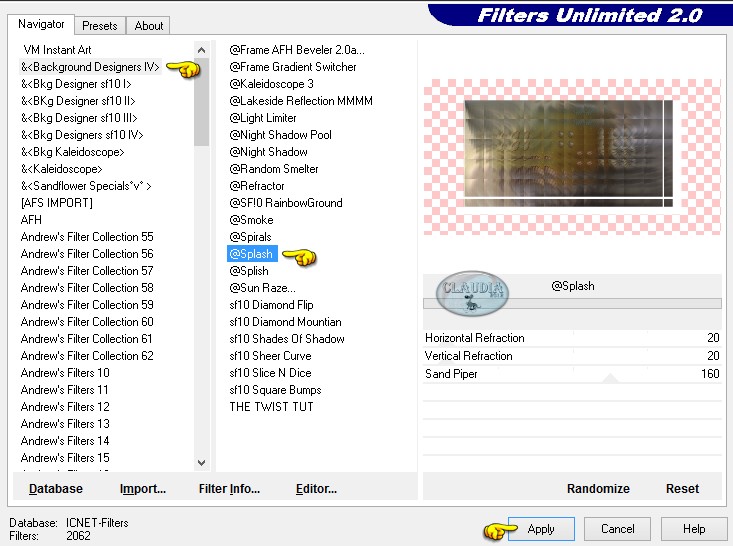The height and width of the screenshot is (546, 733).
Task: Select category &<Bkg Kaleidoscope>
Action: (72, 152)
